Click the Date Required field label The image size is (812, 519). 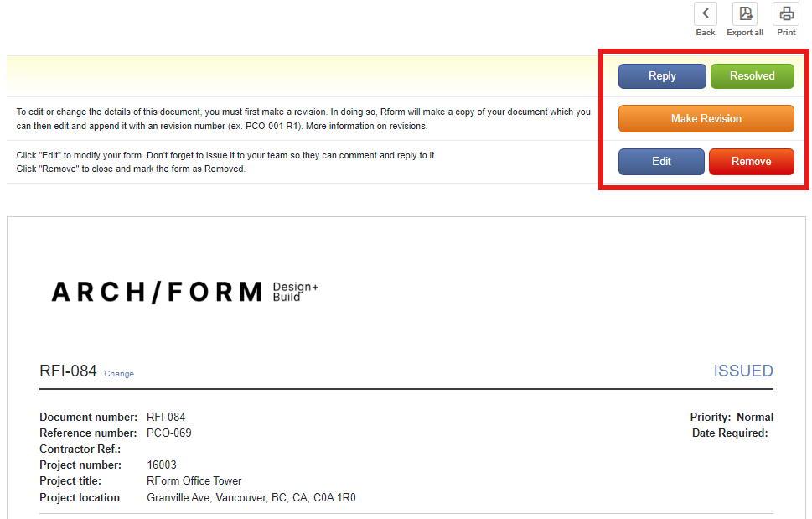(730, 433)
